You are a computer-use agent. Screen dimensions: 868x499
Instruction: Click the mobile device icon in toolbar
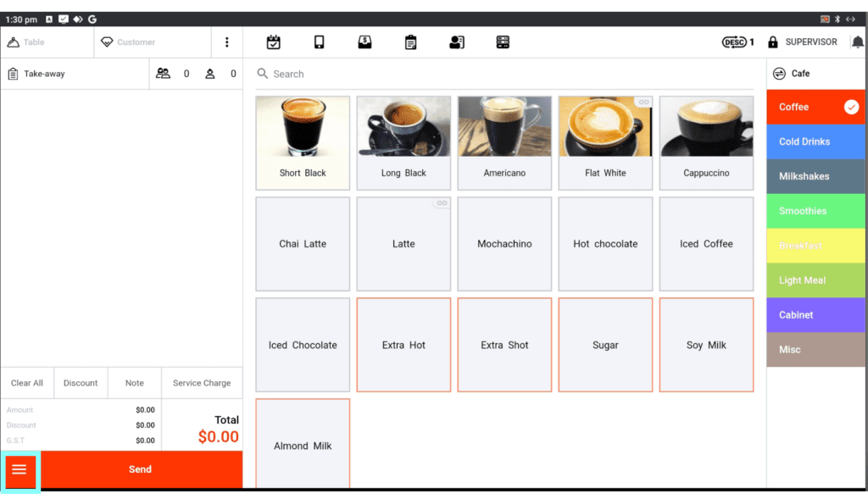click(x=320, y=42)
